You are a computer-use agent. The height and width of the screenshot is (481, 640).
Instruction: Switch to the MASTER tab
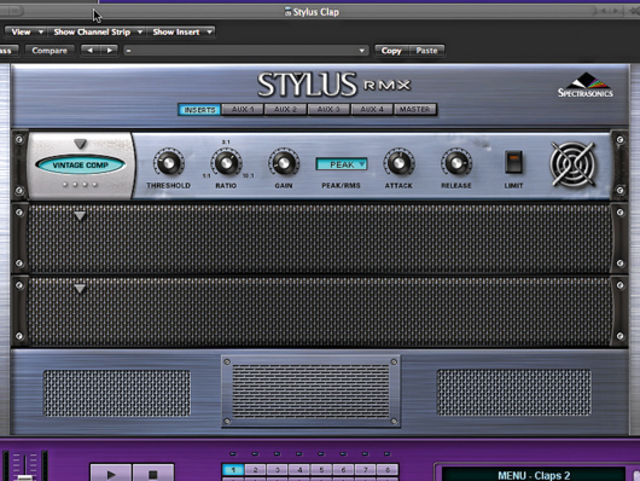pos(415,109)
